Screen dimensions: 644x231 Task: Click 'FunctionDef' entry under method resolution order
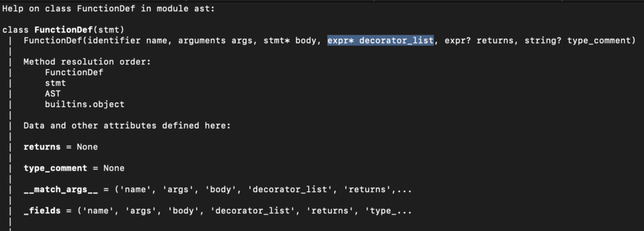74,72
